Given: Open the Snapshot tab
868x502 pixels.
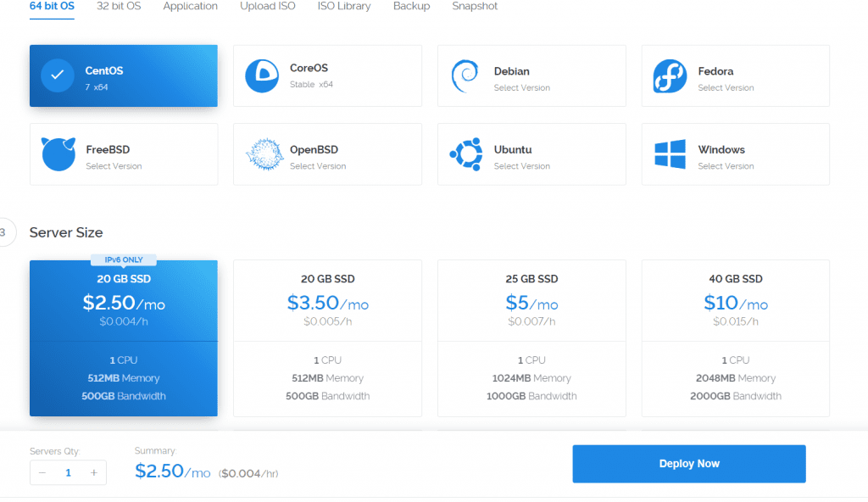Looking at the screenshot, I should coord(475,6).
